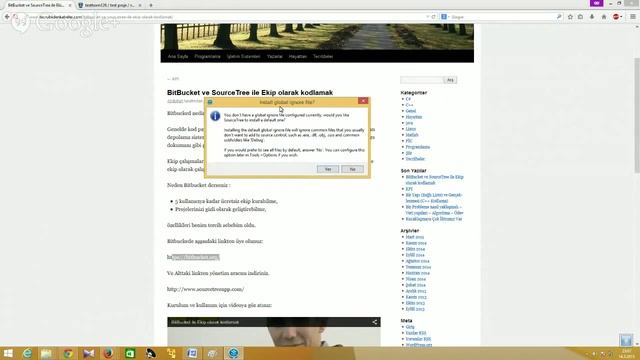Viewport: 640px width, 360px height.
Task: Open the İşletim Sistemleri menu item
Action: click(244, 56)
